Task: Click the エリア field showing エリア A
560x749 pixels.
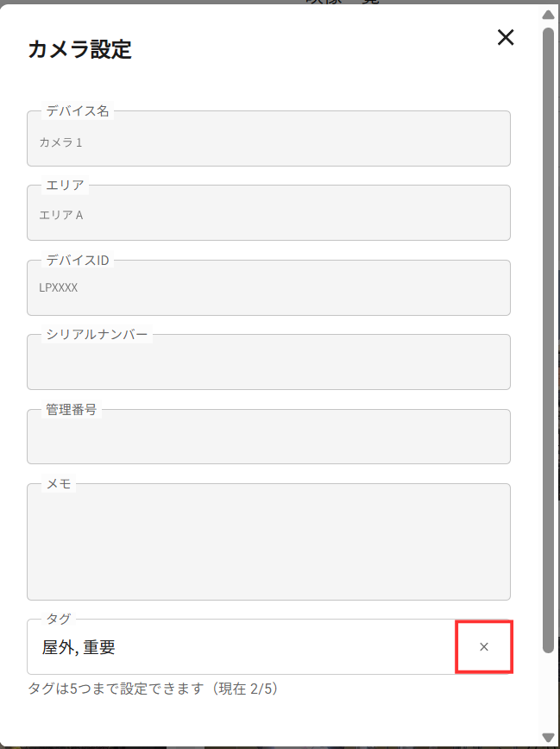Action: pyautogui.click(x=268, y=212)
